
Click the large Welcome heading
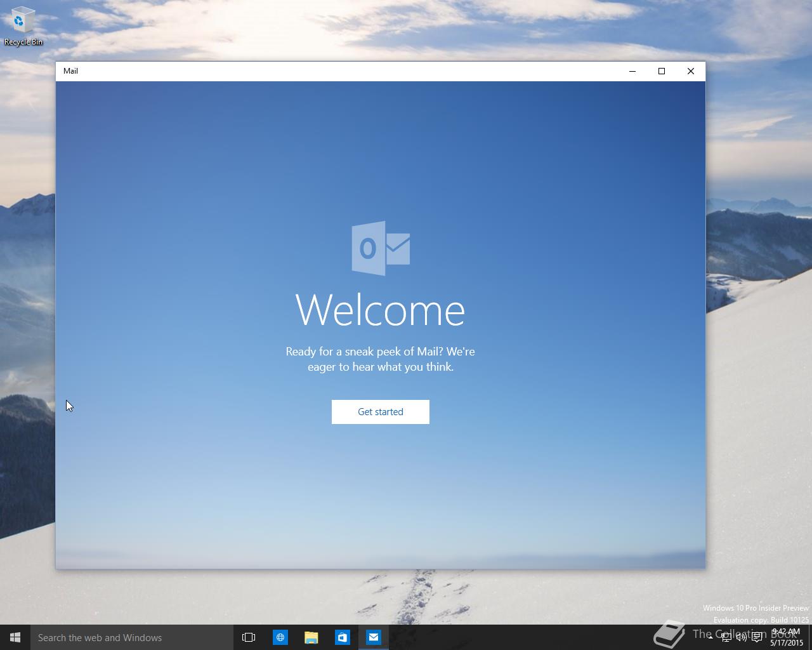(381, 310)
